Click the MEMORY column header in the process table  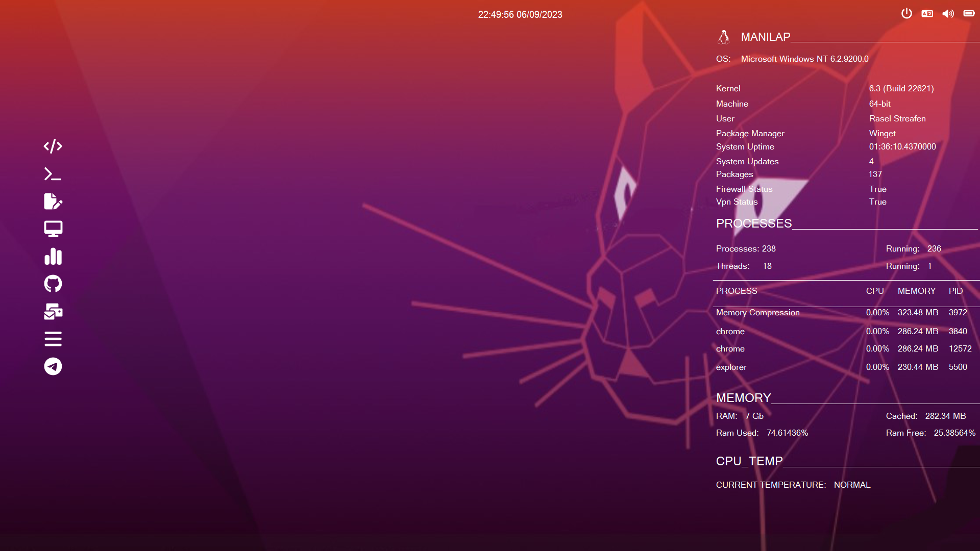(x=917, y=291)
